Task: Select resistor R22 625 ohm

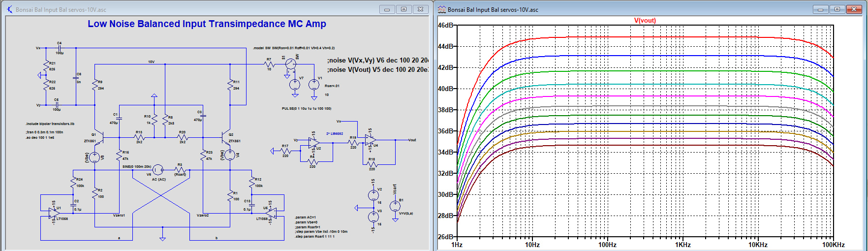Action: click(46, 85)
